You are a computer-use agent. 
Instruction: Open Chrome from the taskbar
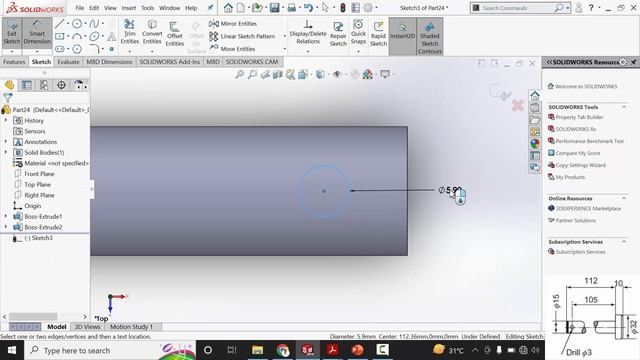click(x=282, y=350)
